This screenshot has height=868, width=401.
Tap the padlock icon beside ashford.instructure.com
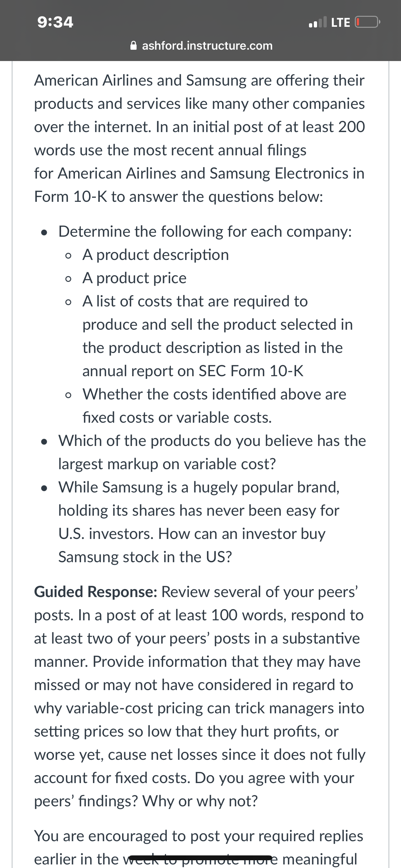tap(134, 46)
